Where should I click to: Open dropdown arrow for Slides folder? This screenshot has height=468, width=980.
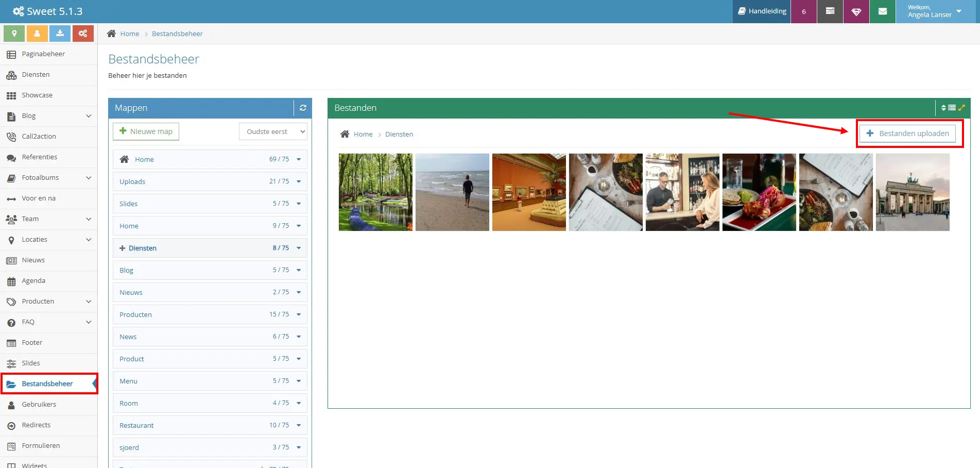pyautogui.click(x=299, y=204)
